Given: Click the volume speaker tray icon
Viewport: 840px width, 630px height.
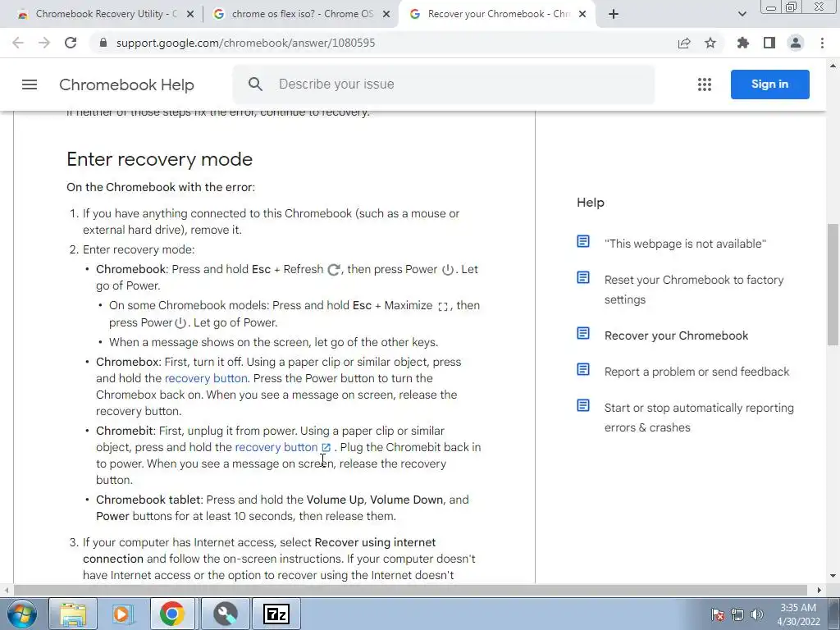Looking at the screenshot, I should (x=757, y=614).
